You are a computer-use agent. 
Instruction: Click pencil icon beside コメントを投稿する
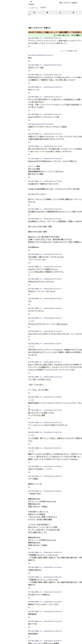point(76,51)
